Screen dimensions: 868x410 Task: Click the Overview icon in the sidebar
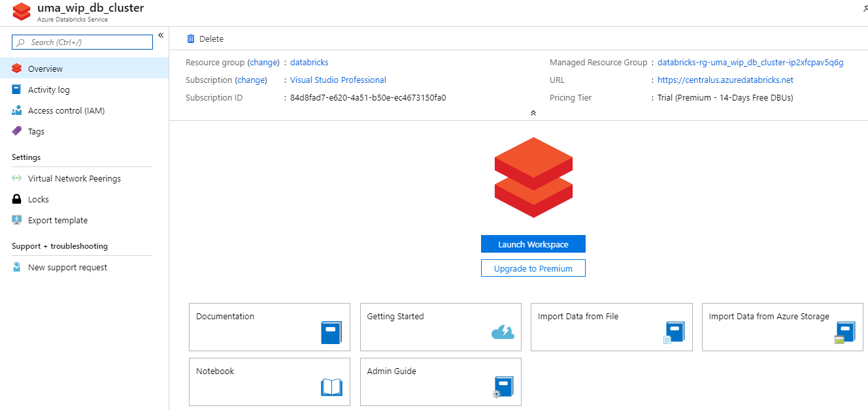pos(17,69)
